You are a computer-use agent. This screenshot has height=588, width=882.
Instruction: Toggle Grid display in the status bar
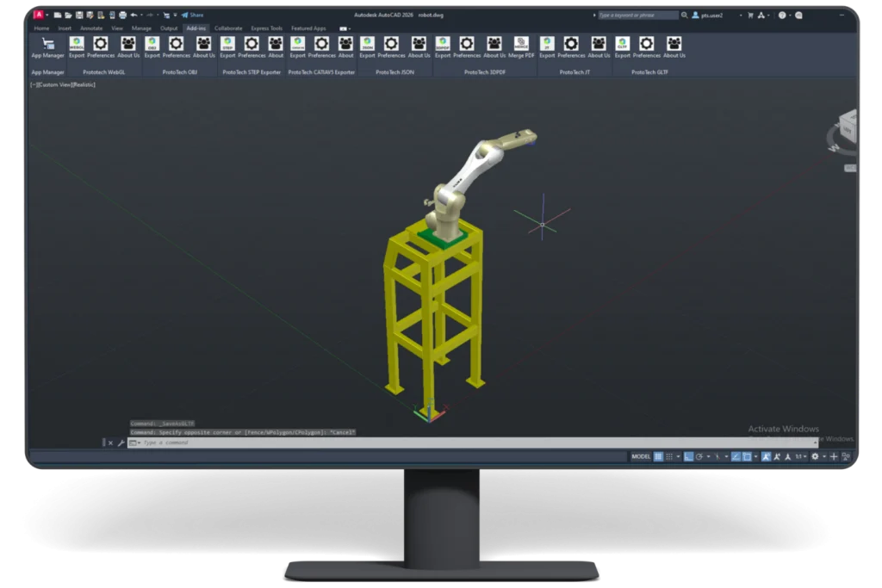658,456
